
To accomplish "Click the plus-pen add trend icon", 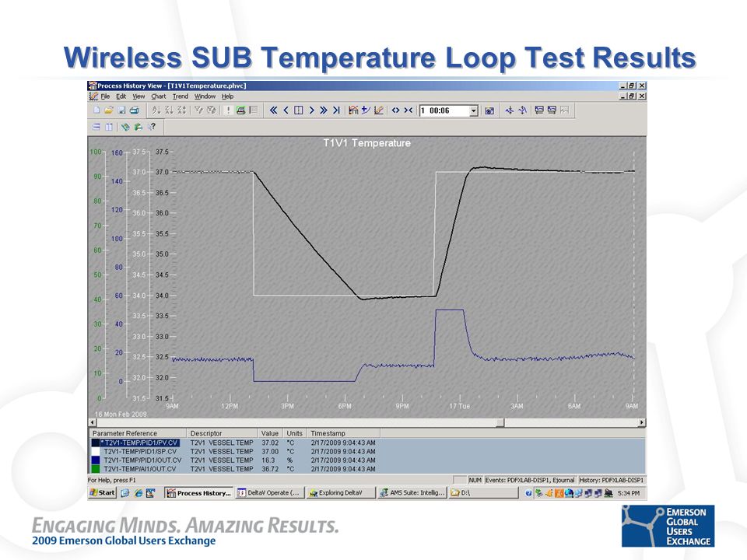I will (366, 110).
